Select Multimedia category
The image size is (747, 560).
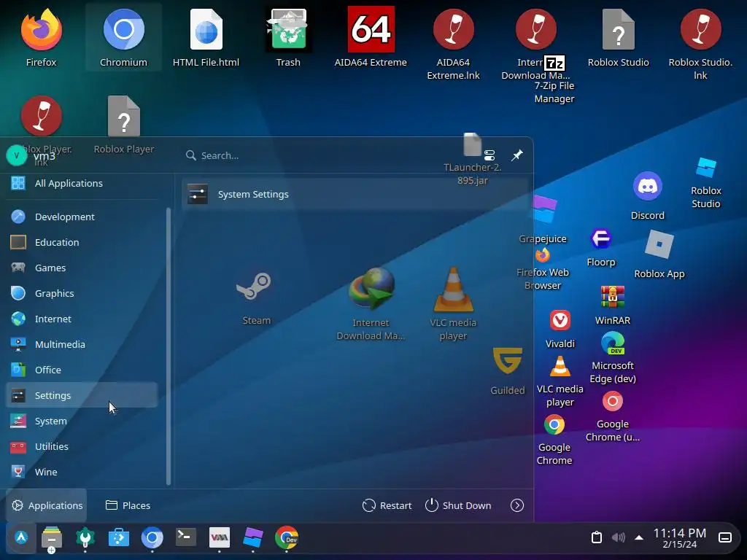82,344
